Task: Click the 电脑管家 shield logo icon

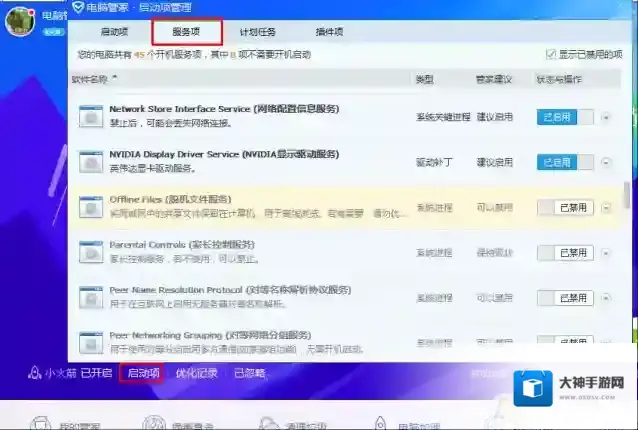Action: 78,7
